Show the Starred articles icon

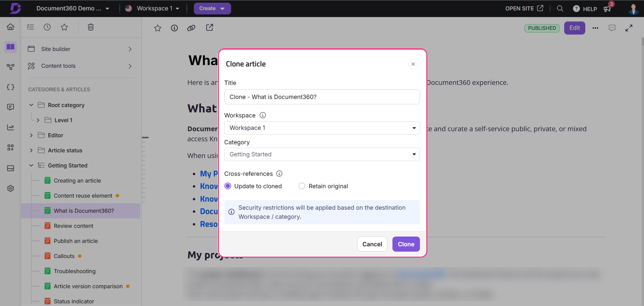(x=64, y=27)
